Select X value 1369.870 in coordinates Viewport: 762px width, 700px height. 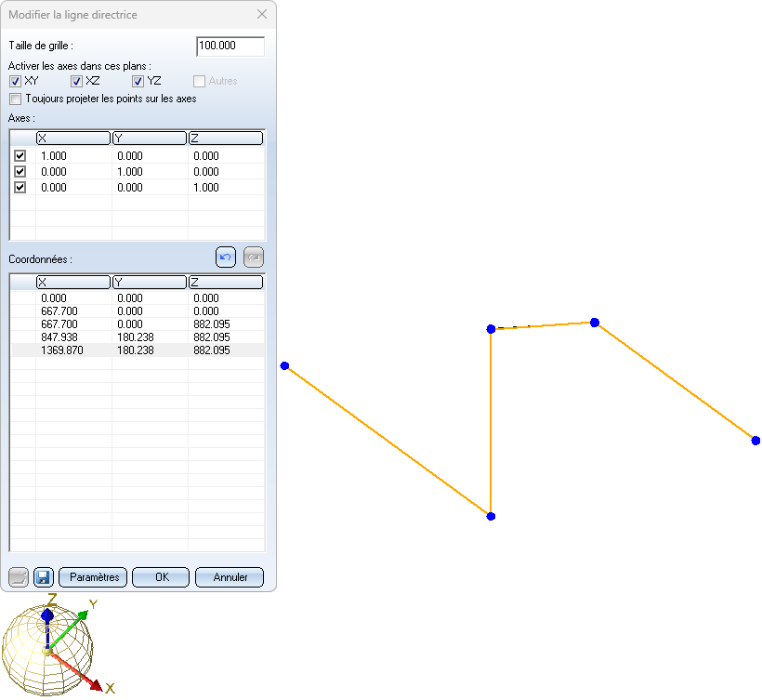pos(62,350)
